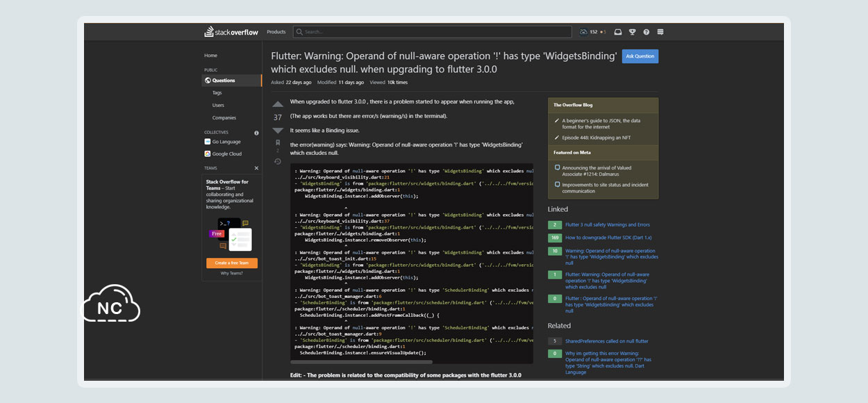Close the Teams promo with X

pyautogui.click(x=256, y=168)
